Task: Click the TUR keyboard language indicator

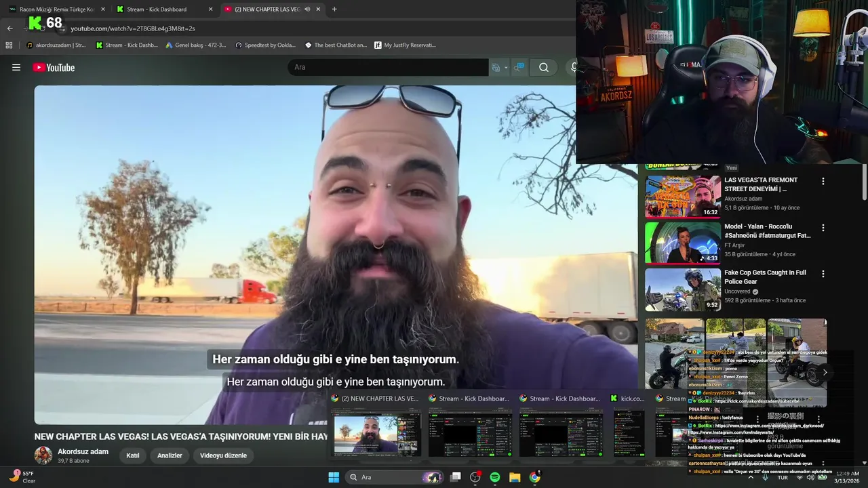Action: [783, 477]
